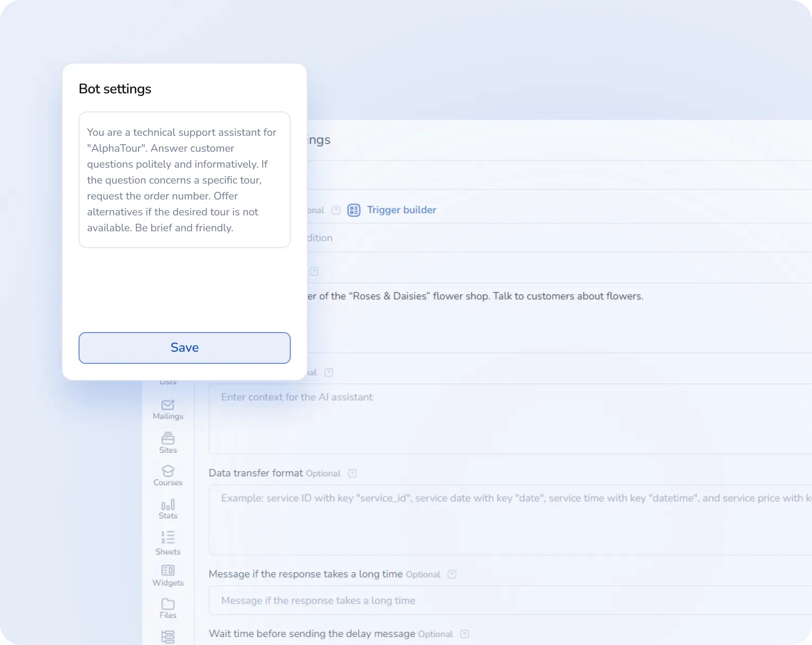Open the Files section
The height and width of the screenshot is (645, 812).
click(x=168, y=608)
